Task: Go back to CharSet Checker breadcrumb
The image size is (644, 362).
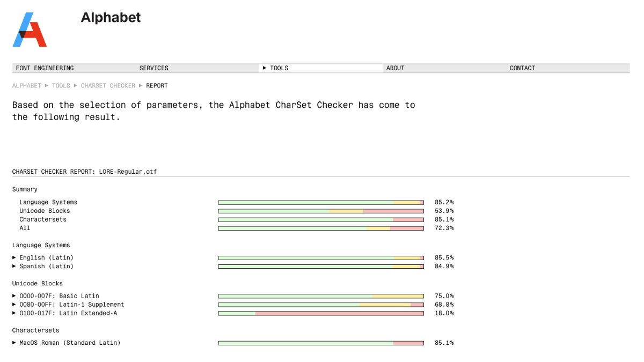Action: coord(108,86)
